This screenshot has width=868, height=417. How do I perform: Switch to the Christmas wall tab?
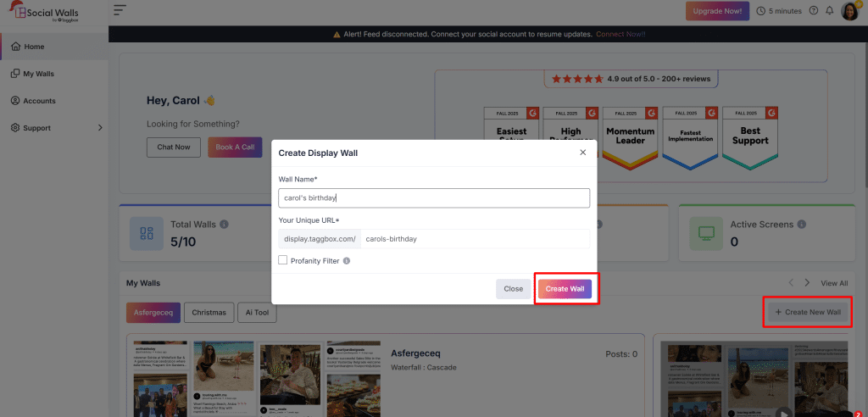point(209,313)
